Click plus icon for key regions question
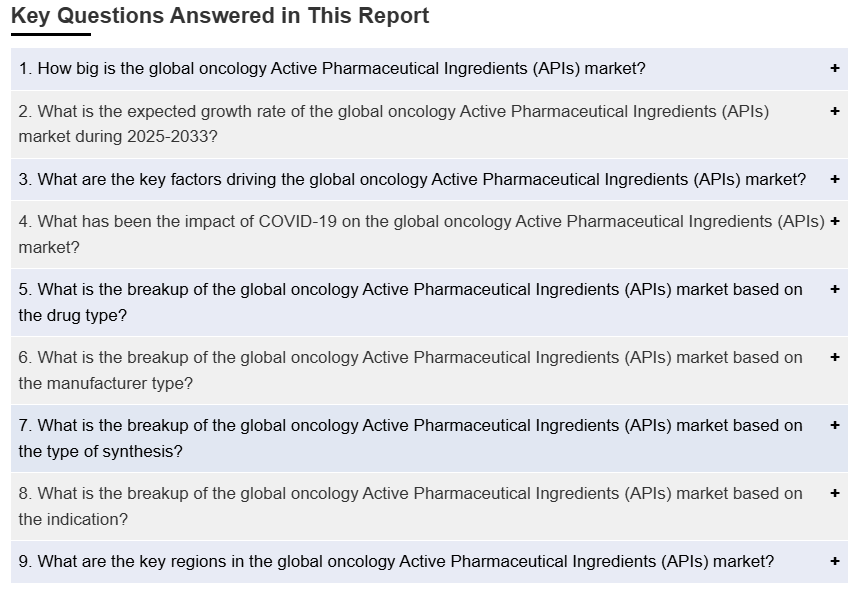 (834, 561)
